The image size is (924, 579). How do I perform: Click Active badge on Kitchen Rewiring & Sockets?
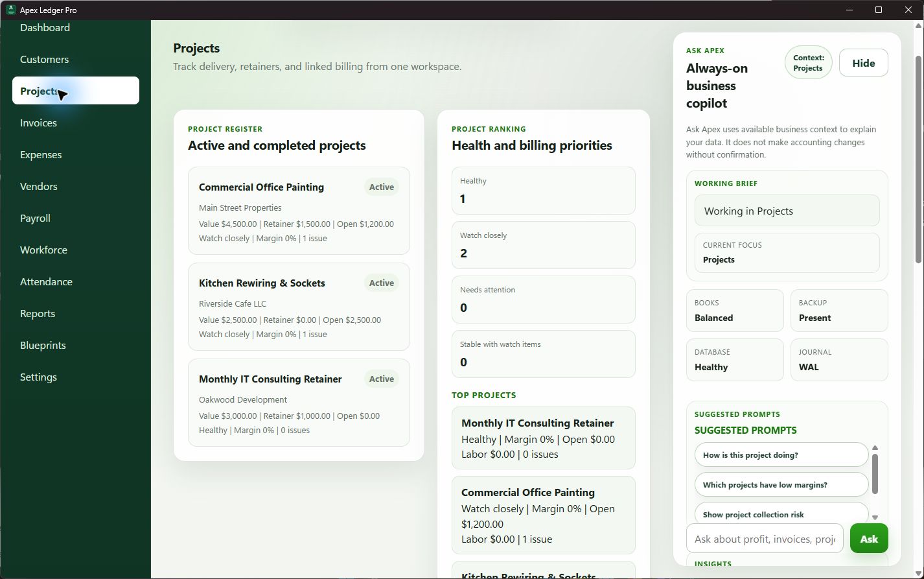coord(382,283)
